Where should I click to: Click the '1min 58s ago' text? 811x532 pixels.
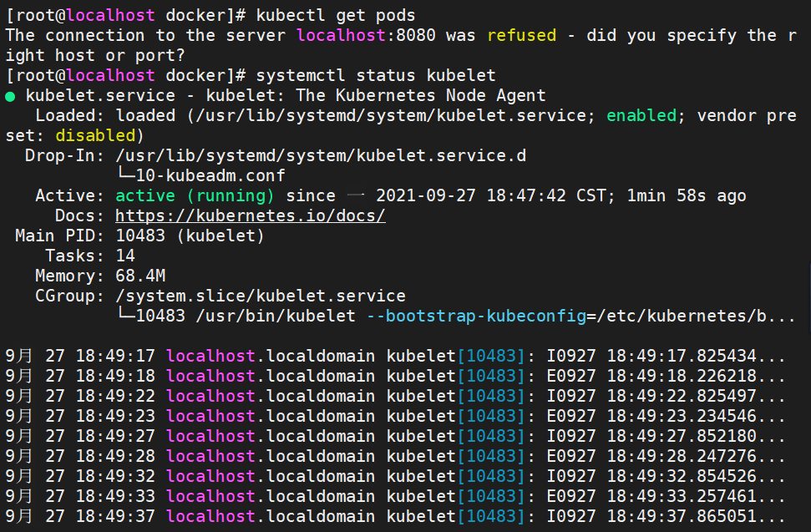[687, 196]
